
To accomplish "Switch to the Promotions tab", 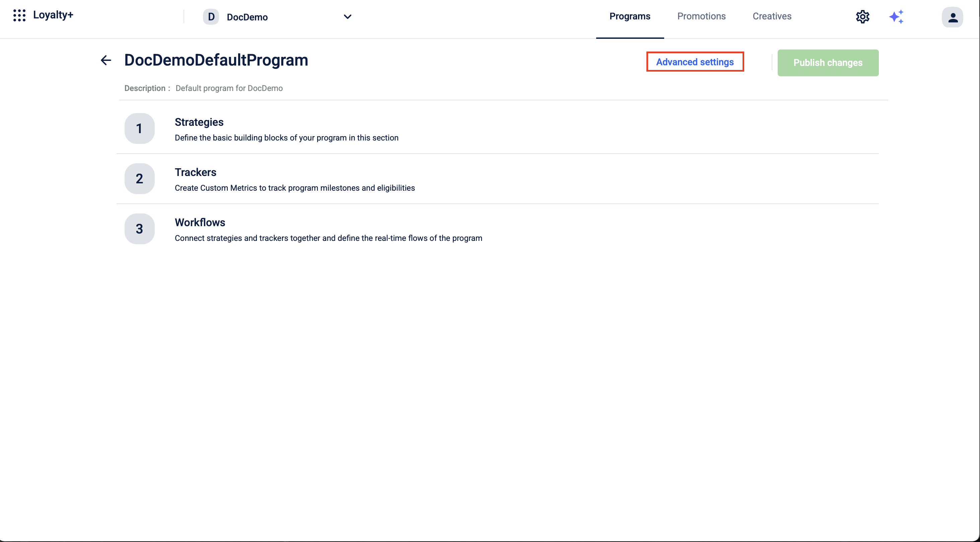I will 701,16.
